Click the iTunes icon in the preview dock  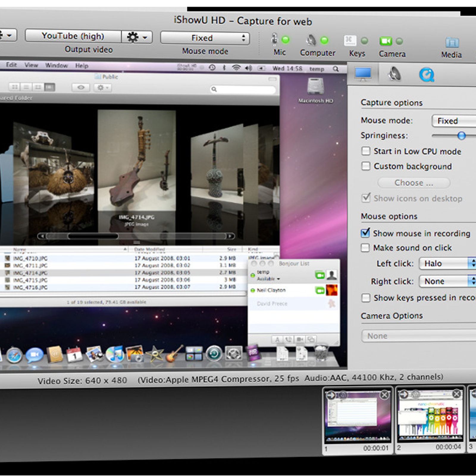point(115,354)
